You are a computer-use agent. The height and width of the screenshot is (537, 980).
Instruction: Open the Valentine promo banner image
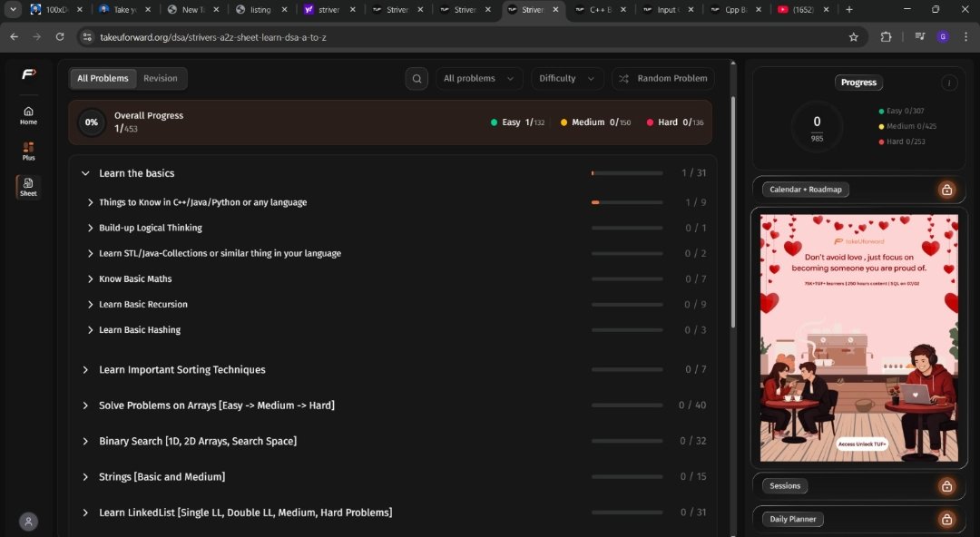pyautogui.click(x=858, y=338)
